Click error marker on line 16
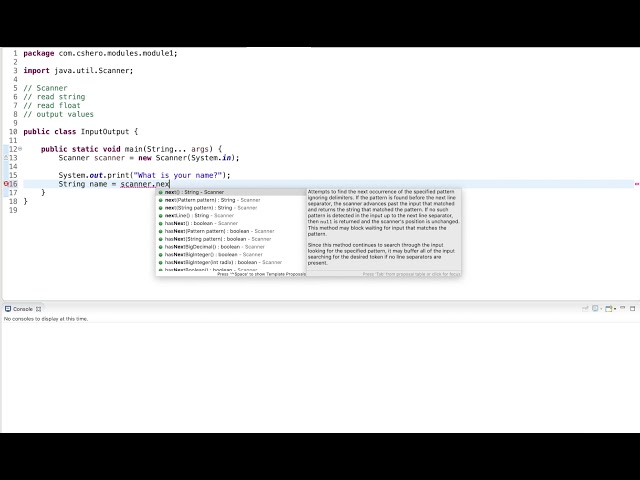640x480 pixels. [x=6, y=184]
